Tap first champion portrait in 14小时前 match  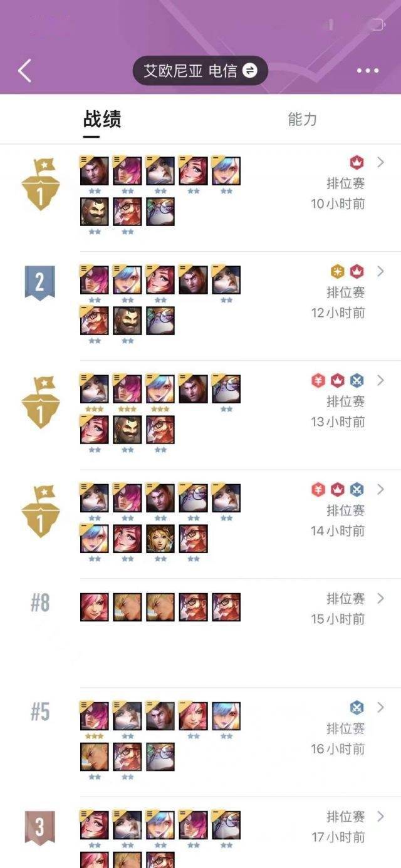click(95, 498)
